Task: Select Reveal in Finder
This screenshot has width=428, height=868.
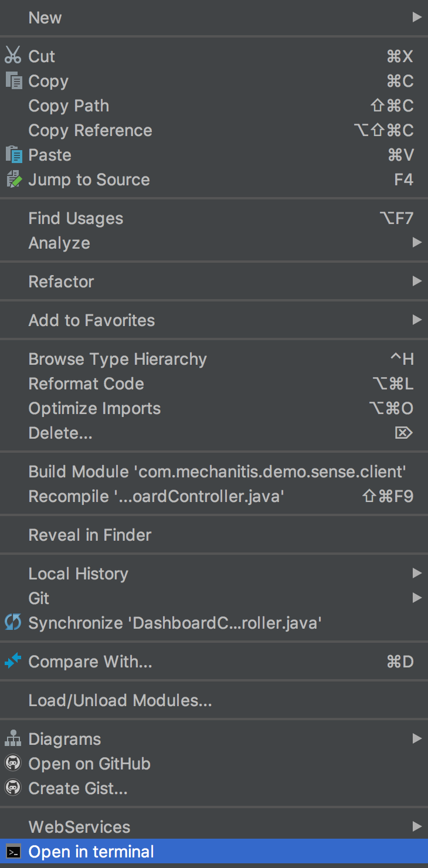Action: (214, 535)
